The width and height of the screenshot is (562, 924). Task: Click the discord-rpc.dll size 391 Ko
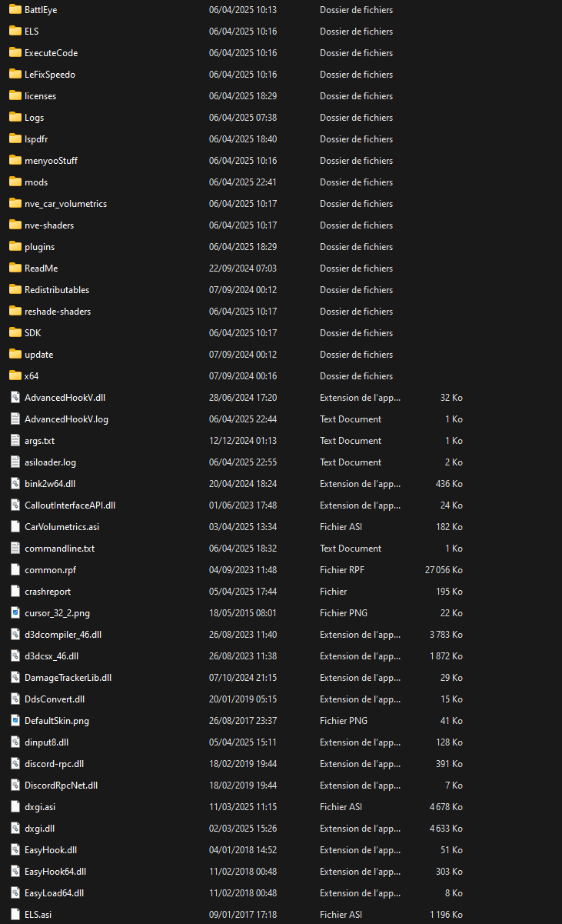(449, 764)
